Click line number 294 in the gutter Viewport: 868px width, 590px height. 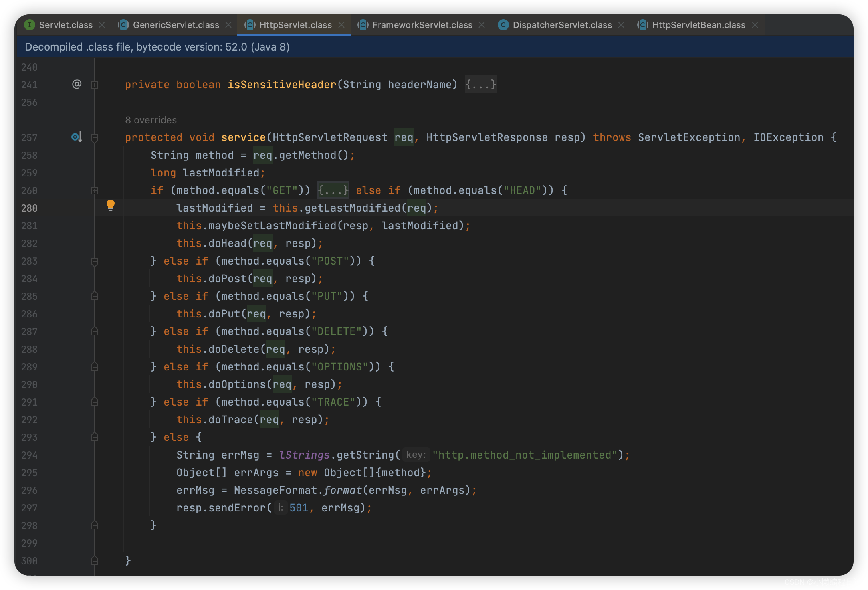pyautogui.click(x=29, y=455)
